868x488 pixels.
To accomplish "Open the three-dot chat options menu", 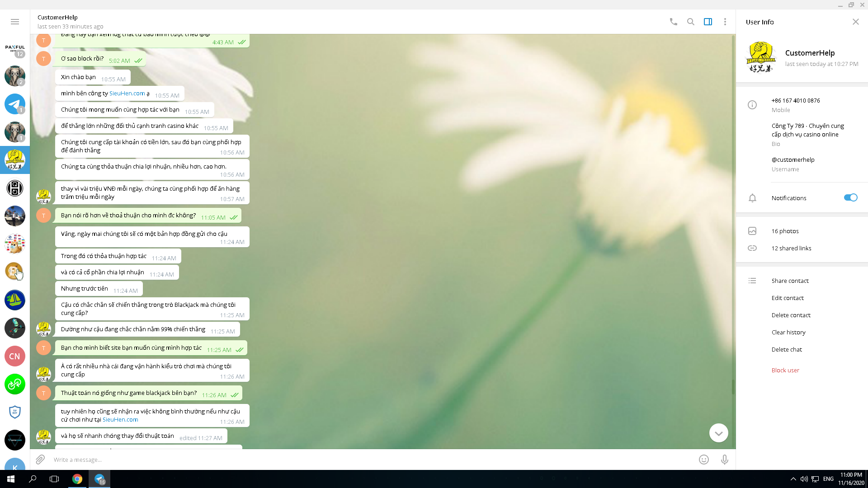I will (725, 22).
